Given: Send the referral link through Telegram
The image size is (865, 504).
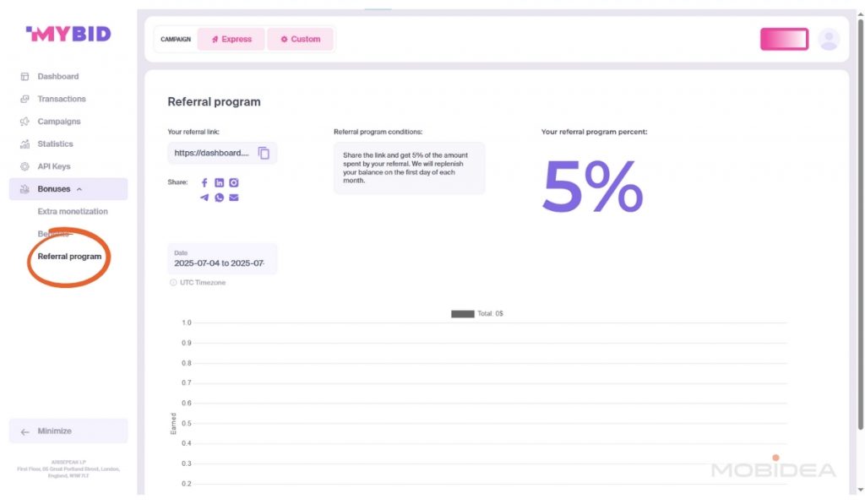Looking at the screenshot, I should [x=204, y=198].
